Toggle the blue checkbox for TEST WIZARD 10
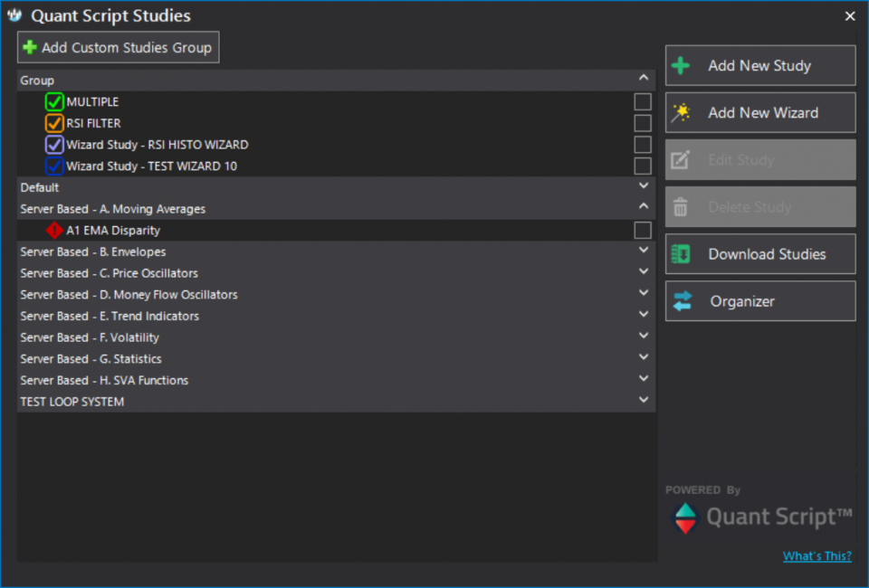Screen dimensions: 869x588 point(54,166)
